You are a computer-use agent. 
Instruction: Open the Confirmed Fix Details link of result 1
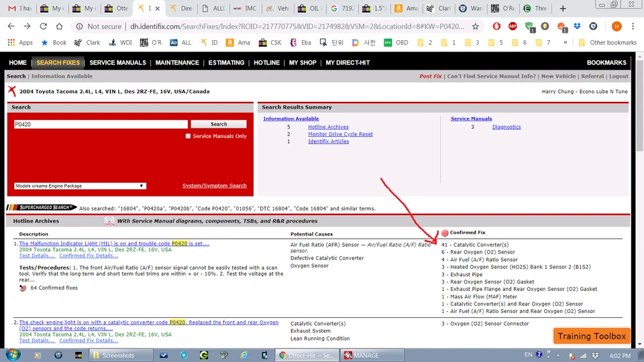pos(89,255)
